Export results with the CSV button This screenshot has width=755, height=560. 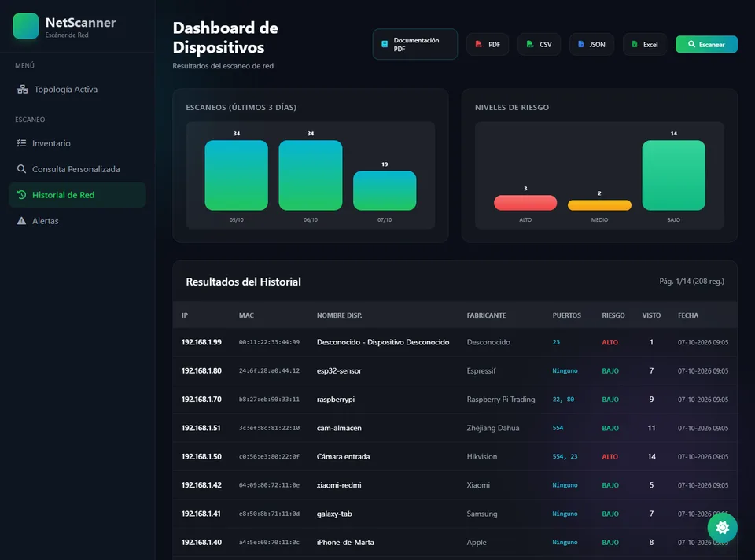pyautogui.click(x=540, y=44)
